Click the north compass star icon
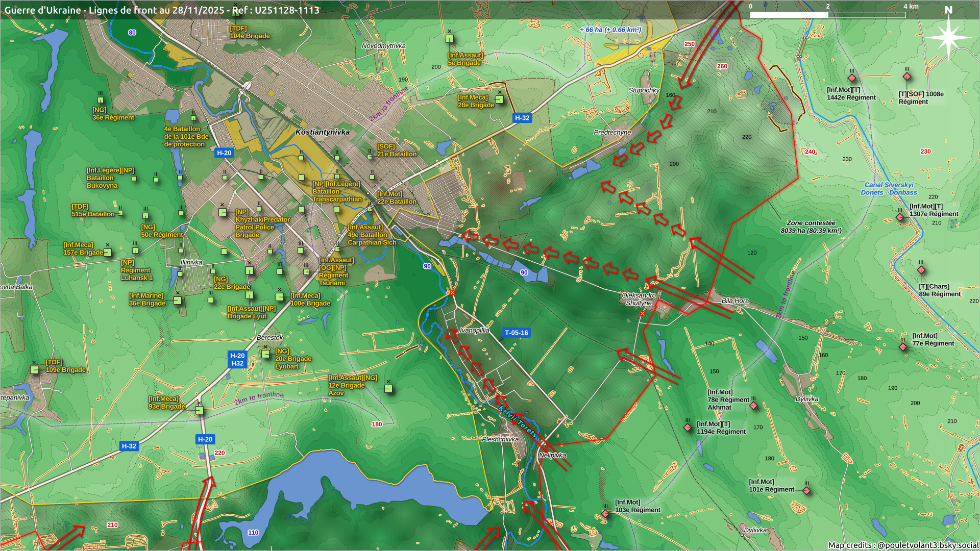Screen dimensions: 980x551 [948, 37]
